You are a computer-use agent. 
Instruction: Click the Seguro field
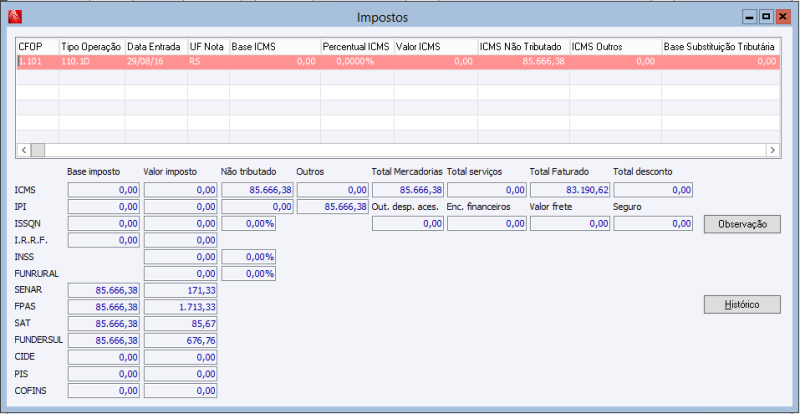tap(653, 224)
